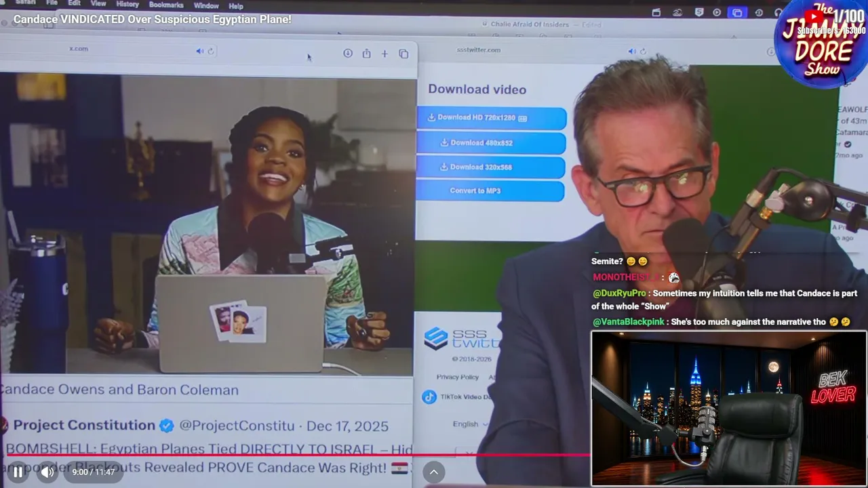Click the highlighted screen mirroring menu bar icon
Image resolution: width=868 pixels, height=488 pixels.
pos(737,12)
